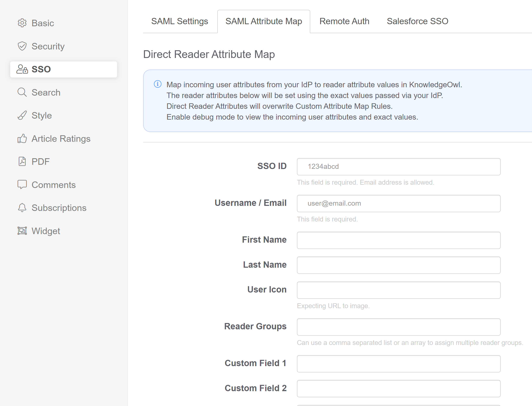This screenshot has width=532, height=406.
Task: Click the Comments speech bubble icon
Action: (22, 185)
